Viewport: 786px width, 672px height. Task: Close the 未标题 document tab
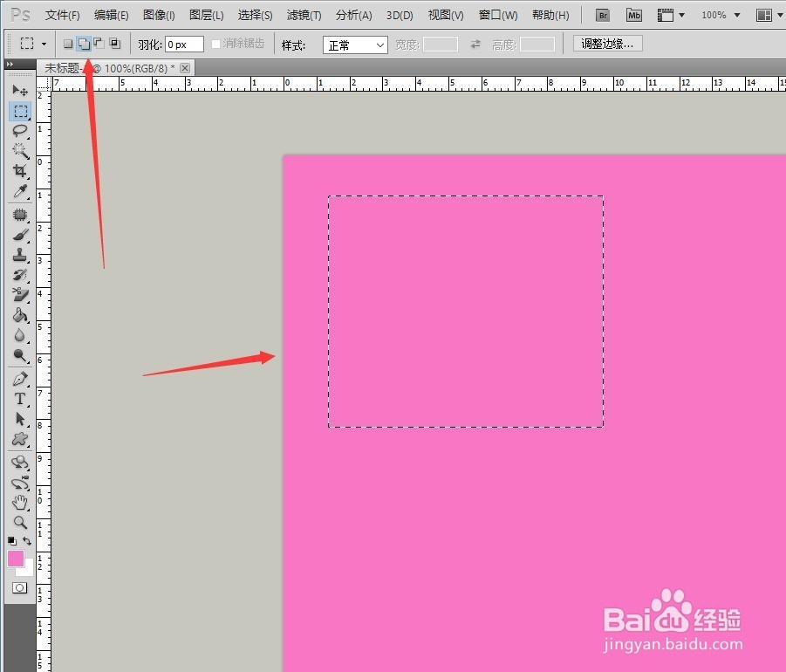[x=185, y=68]
